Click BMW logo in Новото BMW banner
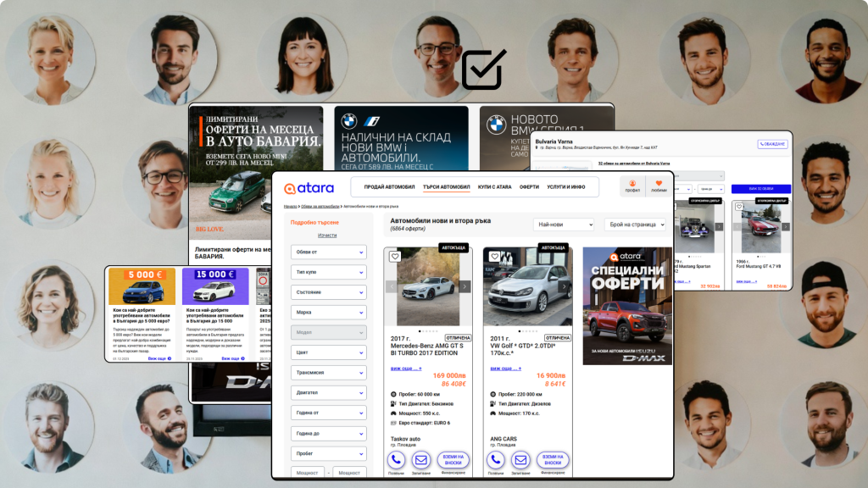This screenshot has height=488, width=868. tap(496, 125)
